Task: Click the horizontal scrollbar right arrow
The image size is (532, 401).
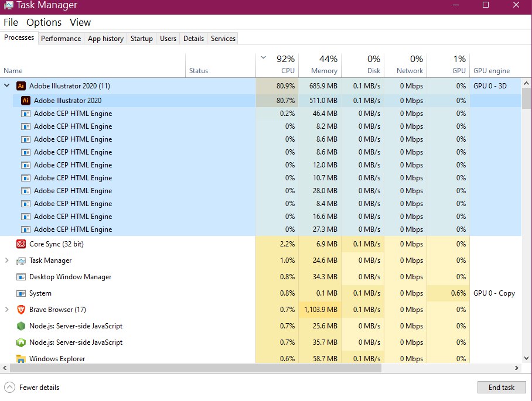Action: coord(517,368)
